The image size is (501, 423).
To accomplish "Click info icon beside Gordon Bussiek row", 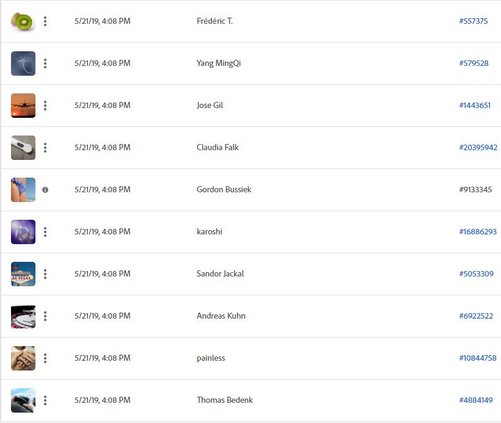I will coord(45,190).
